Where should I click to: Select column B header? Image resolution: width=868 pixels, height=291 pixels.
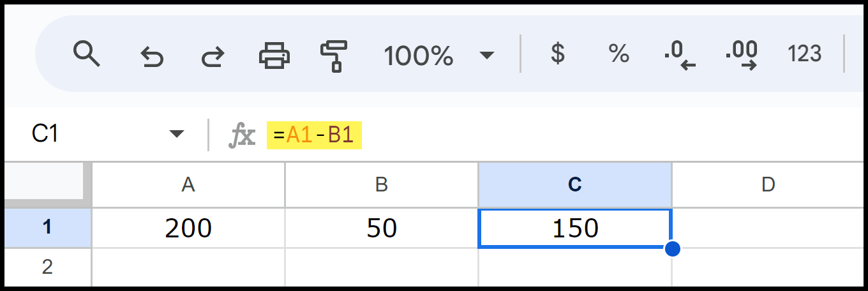coord(382,184)
